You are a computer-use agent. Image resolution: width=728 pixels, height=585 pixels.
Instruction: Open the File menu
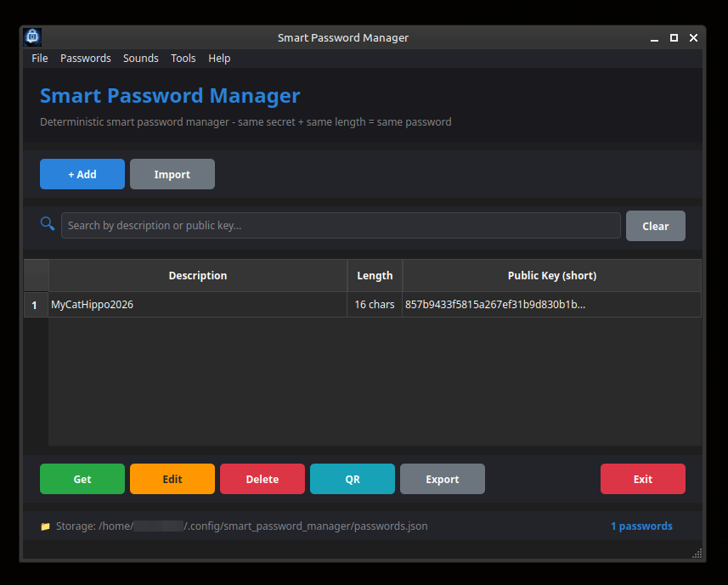pyautogui.click(x=39, y=59)
